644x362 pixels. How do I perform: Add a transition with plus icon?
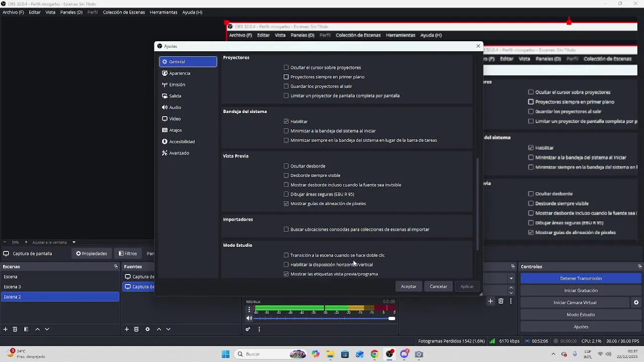(x=491, y=301)
